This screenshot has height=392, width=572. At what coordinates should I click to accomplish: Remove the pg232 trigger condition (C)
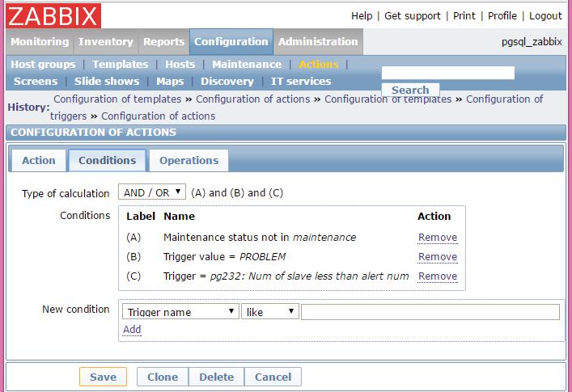437,276
